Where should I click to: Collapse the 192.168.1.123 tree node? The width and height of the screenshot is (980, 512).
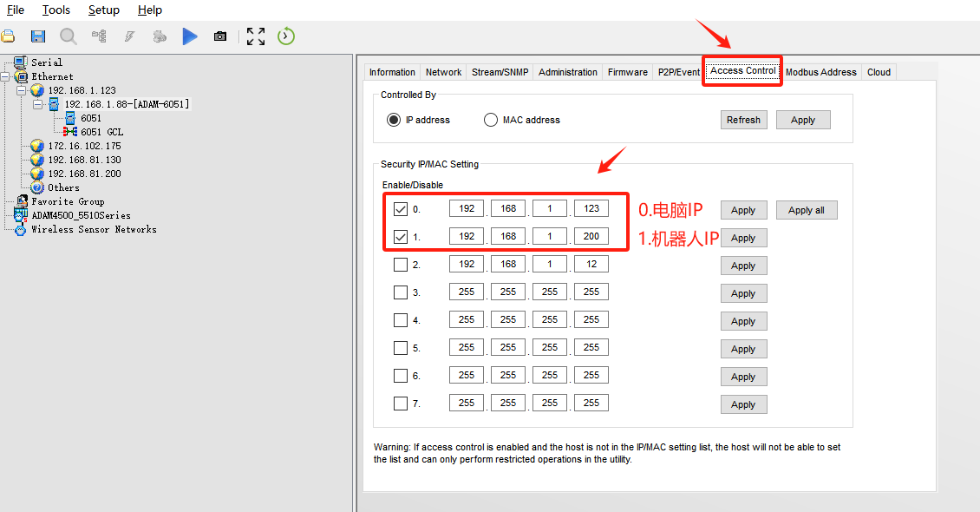tap(21, 90)
